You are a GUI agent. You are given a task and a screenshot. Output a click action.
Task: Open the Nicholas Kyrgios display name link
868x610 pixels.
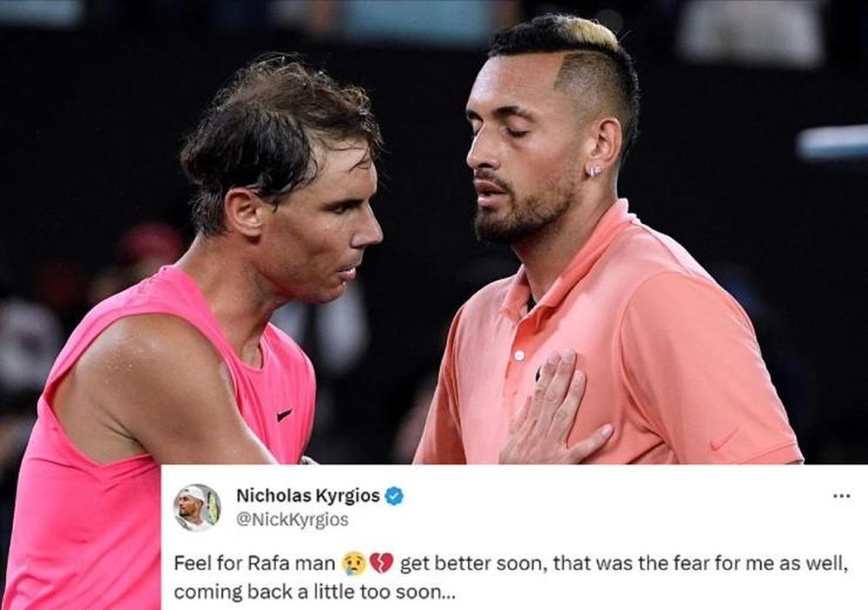[x=308, y=496]
